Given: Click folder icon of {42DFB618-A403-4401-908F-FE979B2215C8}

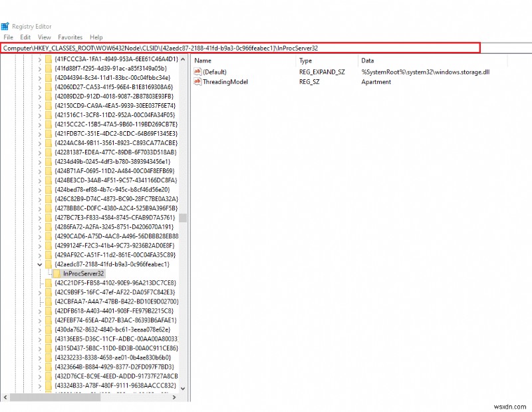Looking at the screenshot, I should click(x=49, y=311).
